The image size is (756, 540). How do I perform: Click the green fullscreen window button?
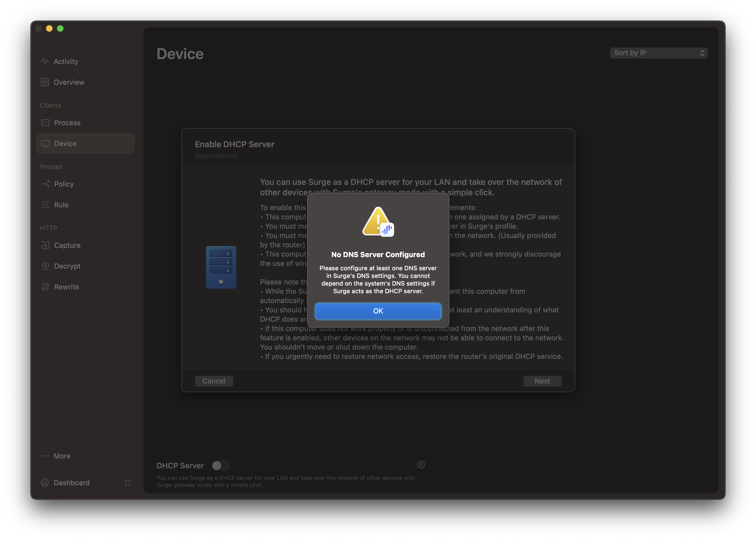tap(60, 29)
